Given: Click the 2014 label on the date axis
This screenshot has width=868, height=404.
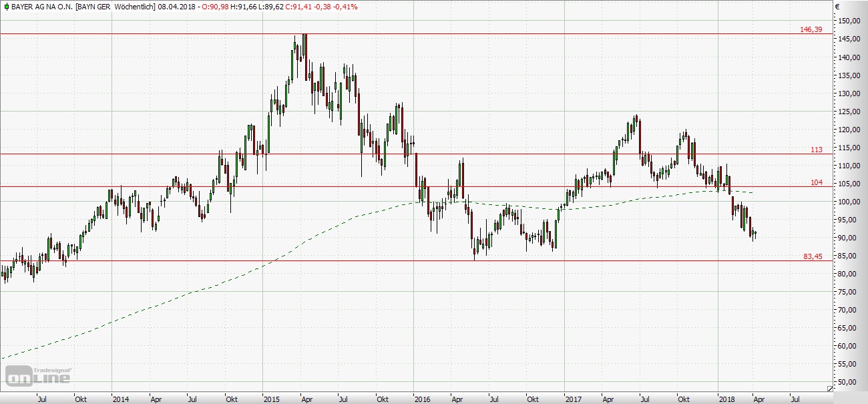Looking at the screenshot, I should 120,399.
